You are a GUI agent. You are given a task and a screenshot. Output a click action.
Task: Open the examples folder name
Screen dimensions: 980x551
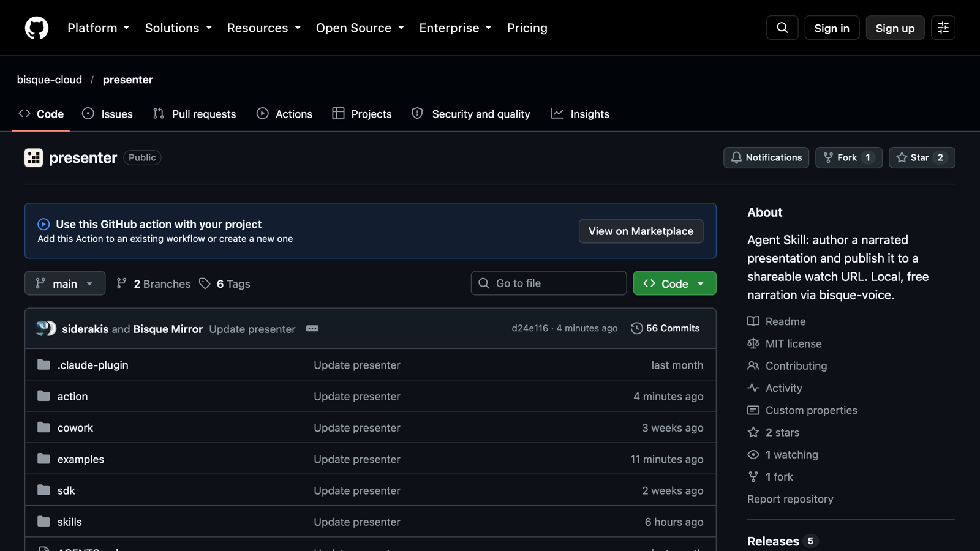81,459
